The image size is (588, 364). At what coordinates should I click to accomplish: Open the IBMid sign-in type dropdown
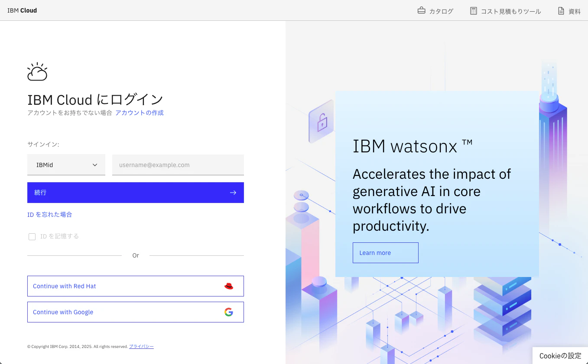click(x=66, y=165)
